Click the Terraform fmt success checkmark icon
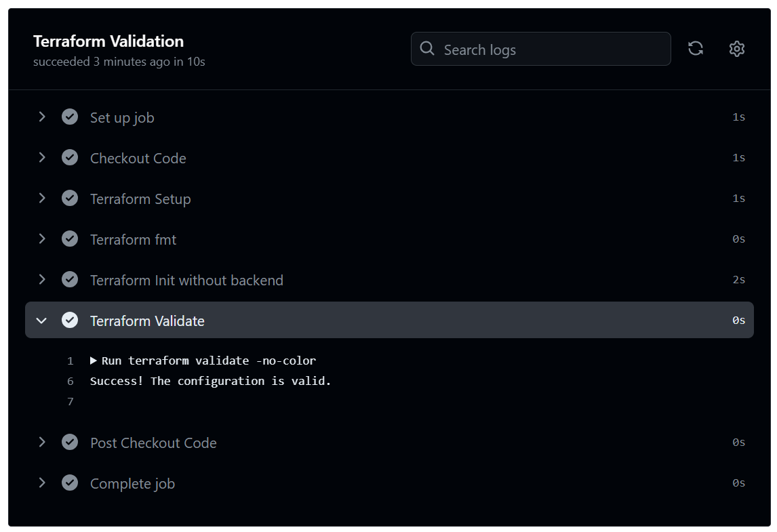 coord(70,239)
